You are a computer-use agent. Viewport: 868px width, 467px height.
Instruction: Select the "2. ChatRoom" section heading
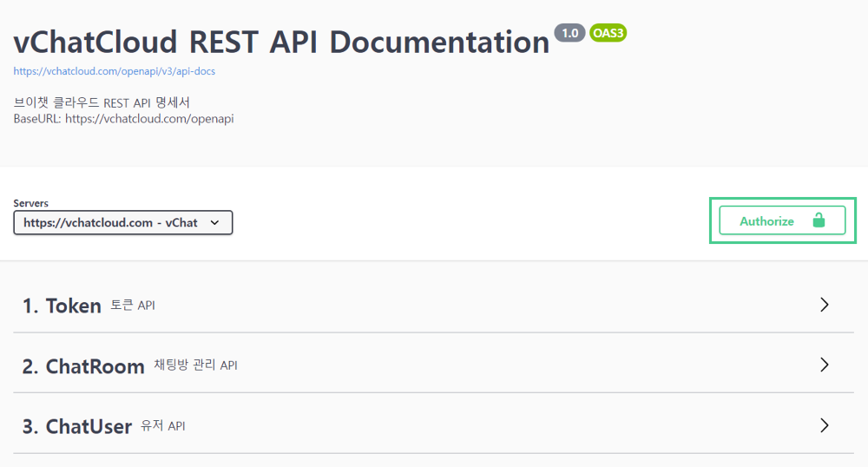click(x=83, y=366)
